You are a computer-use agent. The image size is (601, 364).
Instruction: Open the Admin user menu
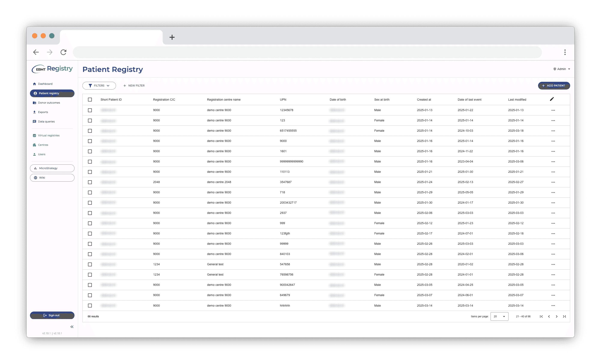(562, 69)
